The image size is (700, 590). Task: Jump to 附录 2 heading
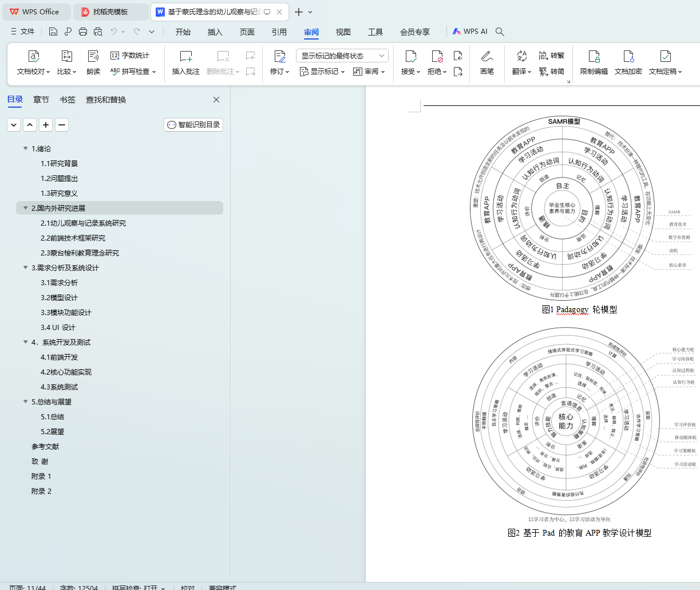(x=41, y=491)
